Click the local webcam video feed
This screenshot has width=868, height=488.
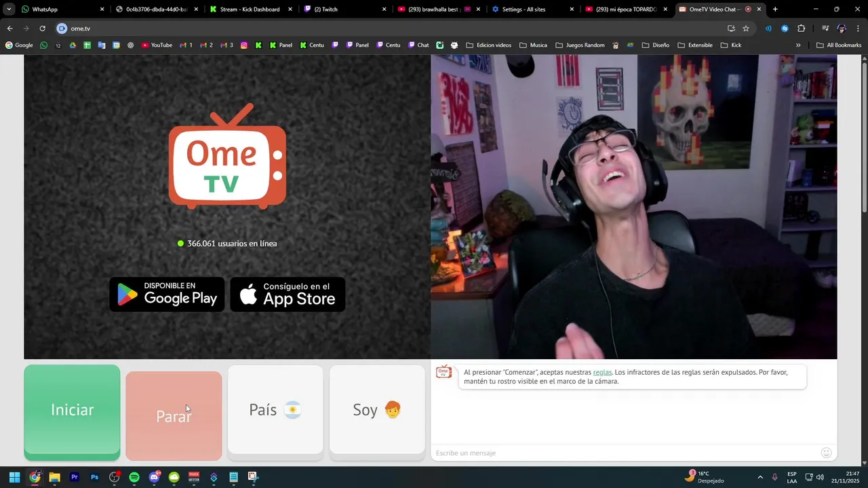coord(634,207)
